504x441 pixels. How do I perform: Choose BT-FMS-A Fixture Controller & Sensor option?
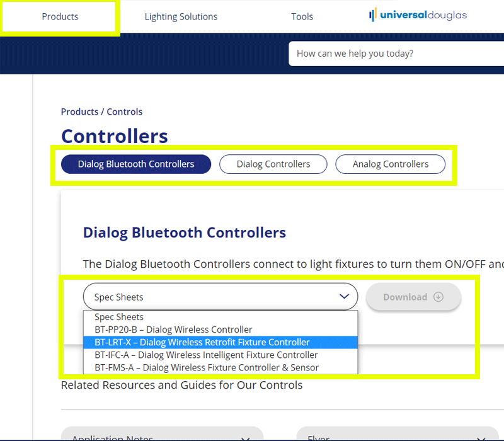(x=220, y=367)
